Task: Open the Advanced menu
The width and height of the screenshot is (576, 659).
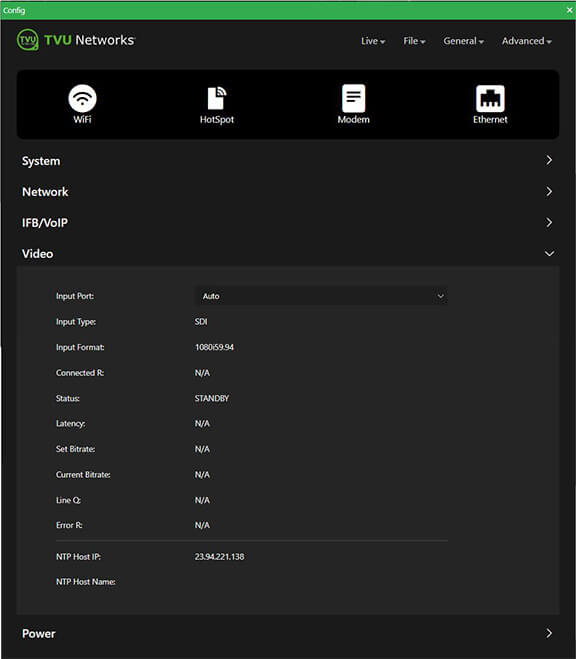Action: pos(526,41)
